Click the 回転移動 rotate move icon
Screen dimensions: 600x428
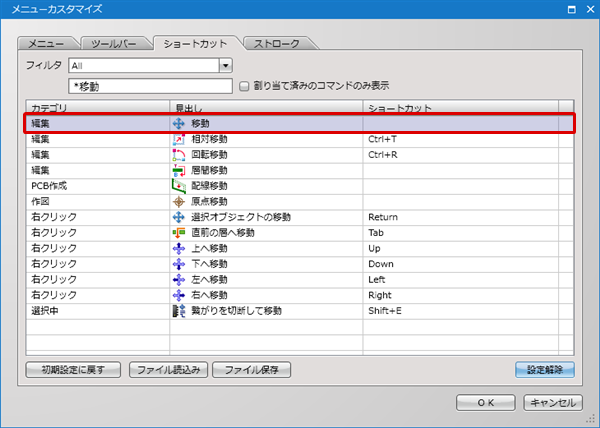coord(180,155)
